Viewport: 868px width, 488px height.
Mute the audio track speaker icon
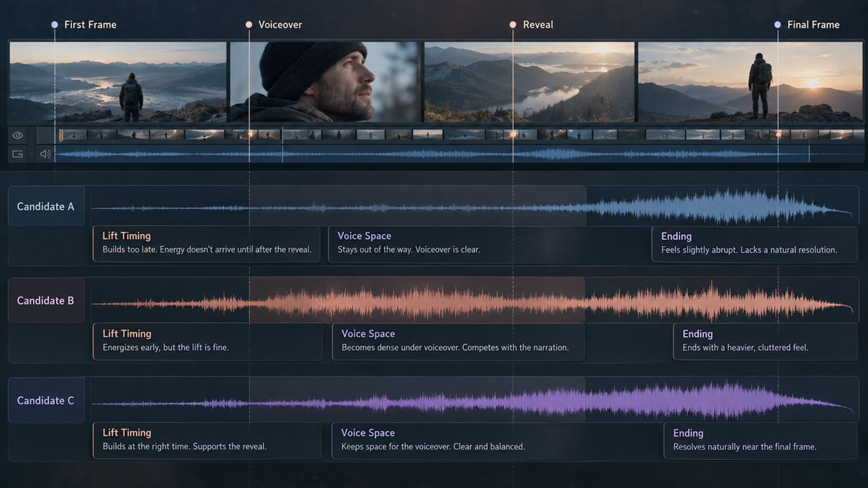tap(45, 154)
